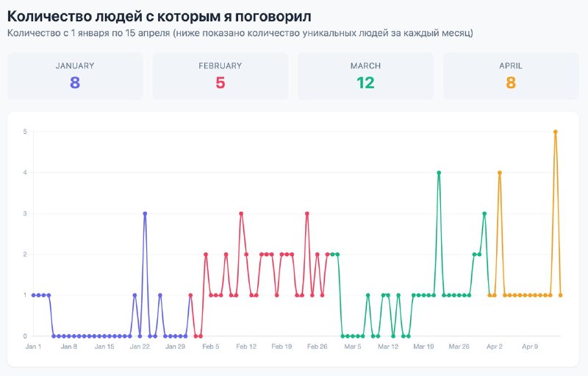Click the Feb 5 x-axis label
Screen dimensions: 588x376
[211, 347]
